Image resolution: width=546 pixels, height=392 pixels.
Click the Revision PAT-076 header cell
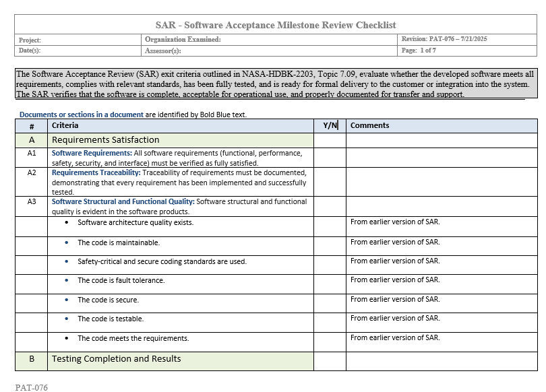coord(467,40)
